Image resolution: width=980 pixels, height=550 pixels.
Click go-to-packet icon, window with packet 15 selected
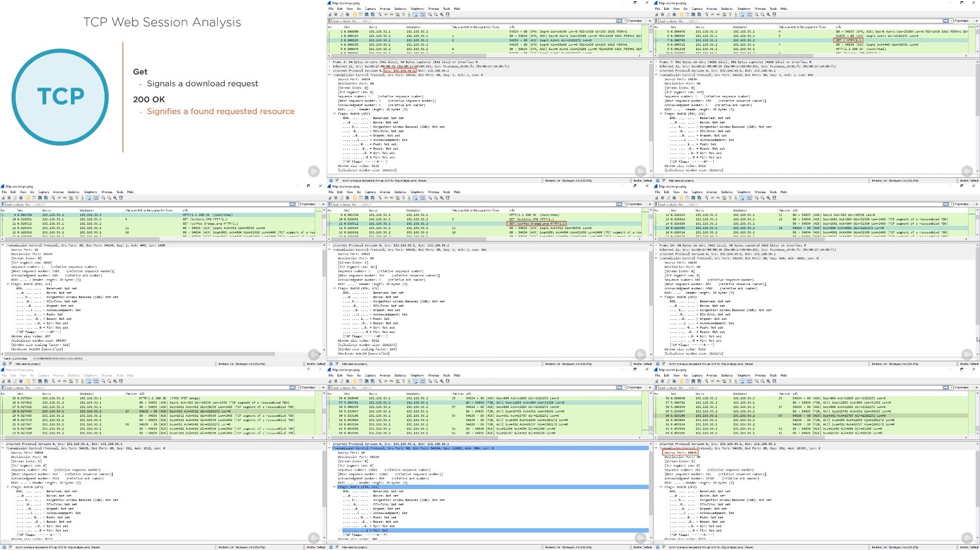(724, 197)
